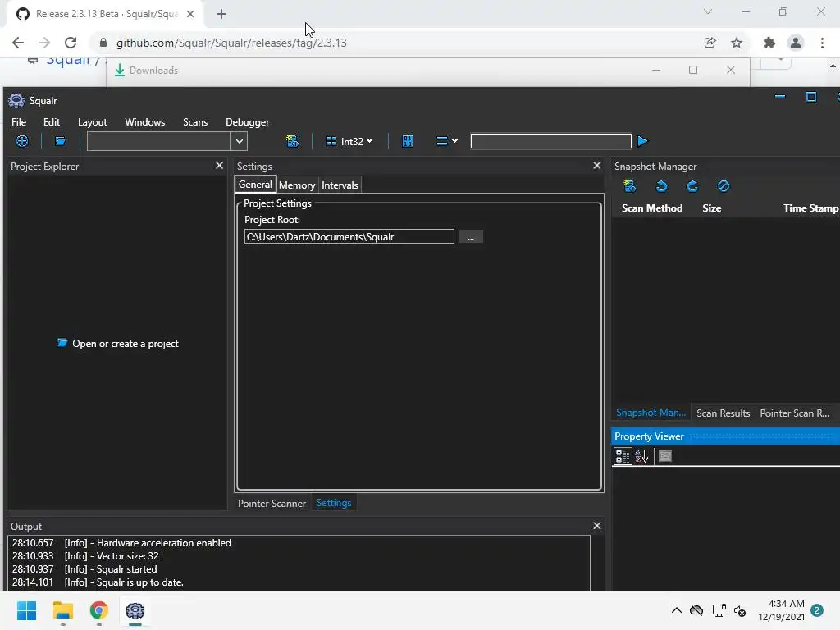840x630 pixels.
Task: Click new snapshot icon in Snapshot Manager
Action: (x=630, y=186)
